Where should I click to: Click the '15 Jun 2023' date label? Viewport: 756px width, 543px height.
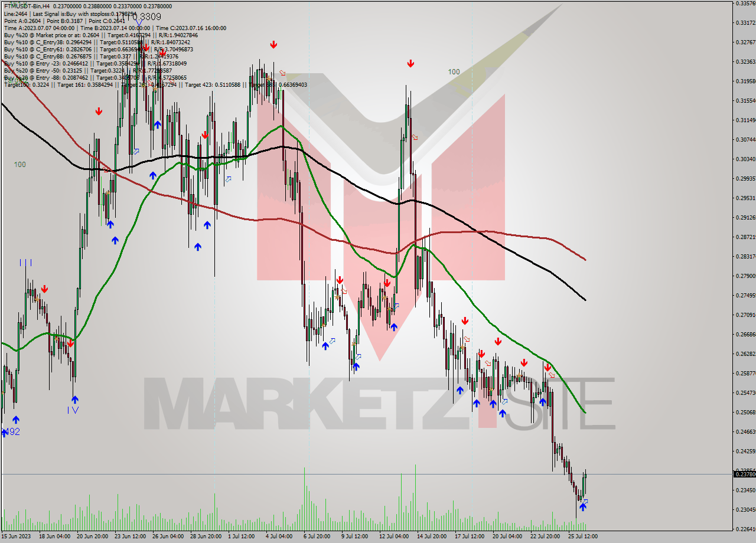(16, 536)
